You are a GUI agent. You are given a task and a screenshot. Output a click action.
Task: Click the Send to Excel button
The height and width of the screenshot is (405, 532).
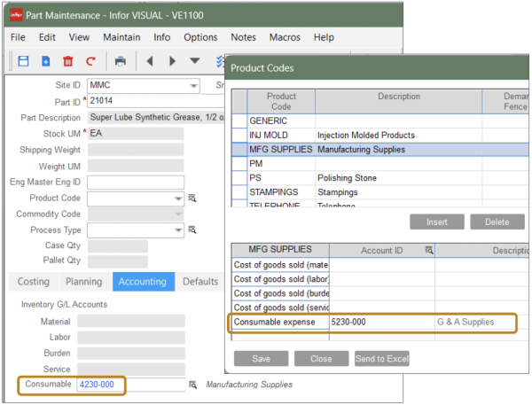click(381, 359)
